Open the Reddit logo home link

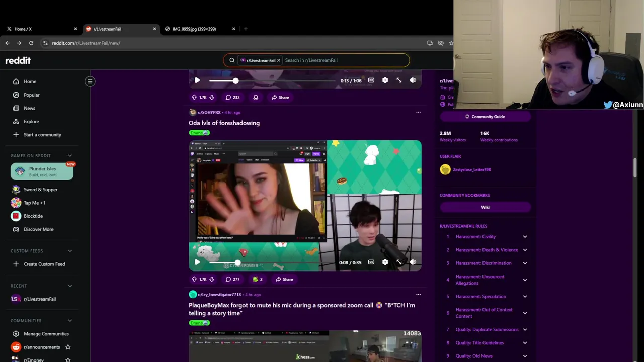(x=18, y=60)
